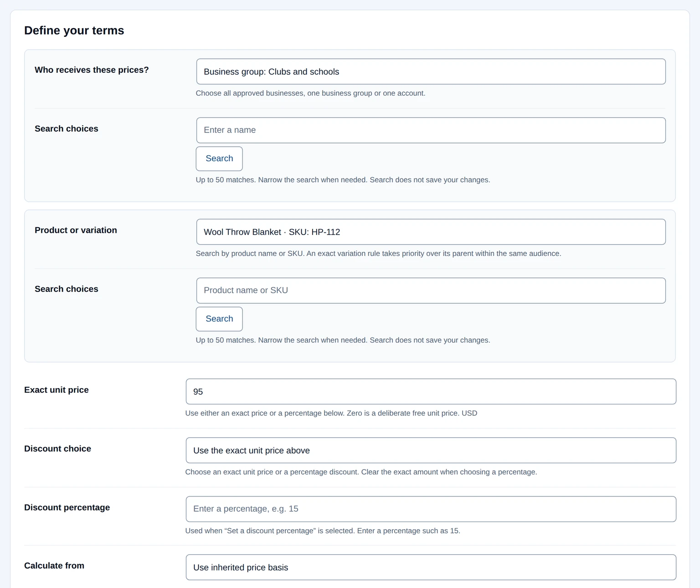
Task: Click the 'Choose an exact unit price' help text
Action: tap(361, 472)
